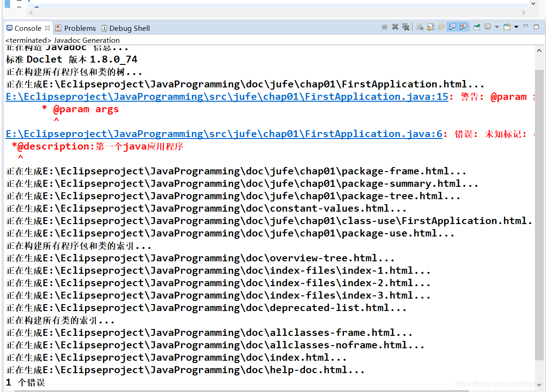This screenshot has height=392, width=546.
Task: Click the line ending 'index-3.html...'
Action: [x=218, y=295]
